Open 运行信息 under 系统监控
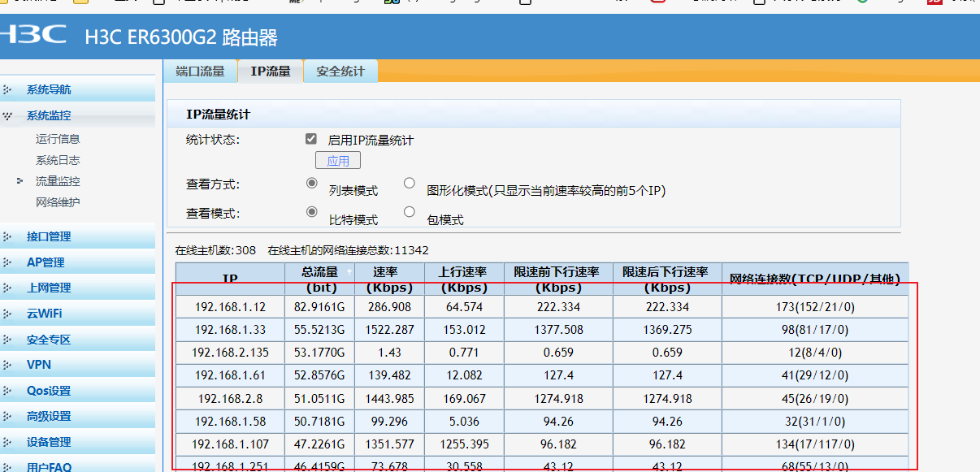The height and width of the screenshot is (472, 980). [58, 139]
